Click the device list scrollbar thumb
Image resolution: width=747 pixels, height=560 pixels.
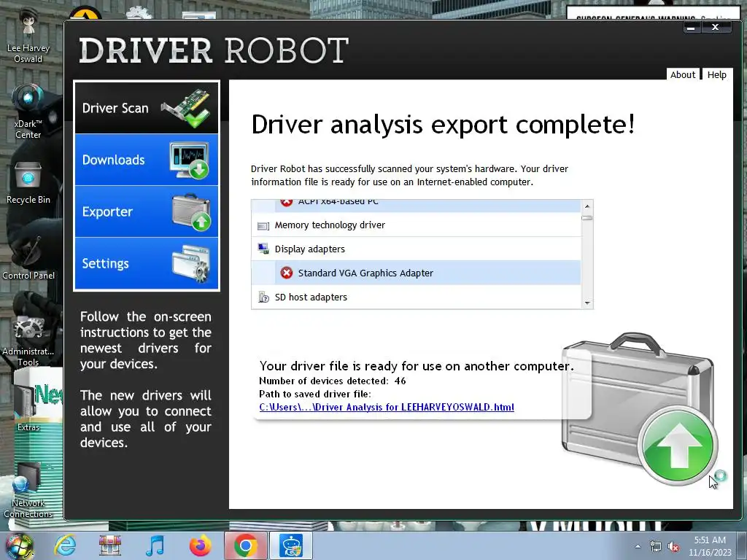coord(587,218)
